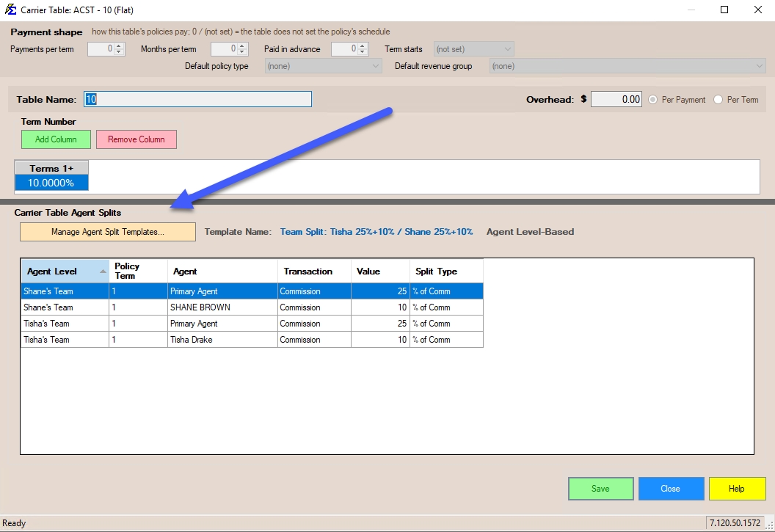Increase Months per term with up arrow

tap(241, 46)
